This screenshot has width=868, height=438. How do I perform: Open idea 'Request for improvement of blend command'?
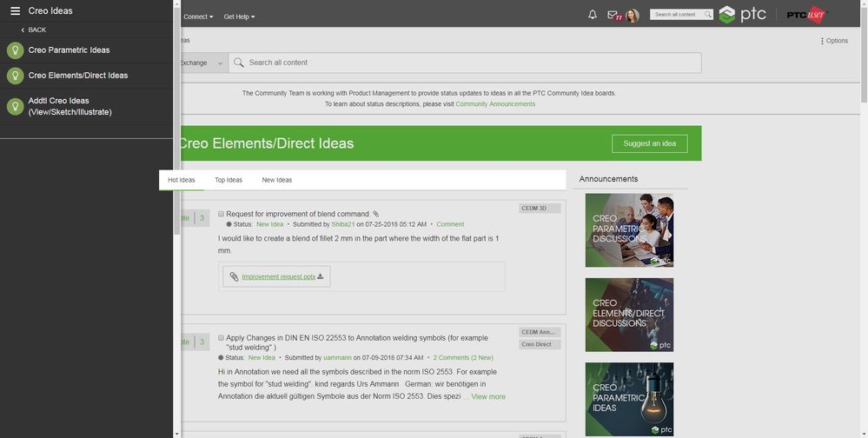pos(298,214)
